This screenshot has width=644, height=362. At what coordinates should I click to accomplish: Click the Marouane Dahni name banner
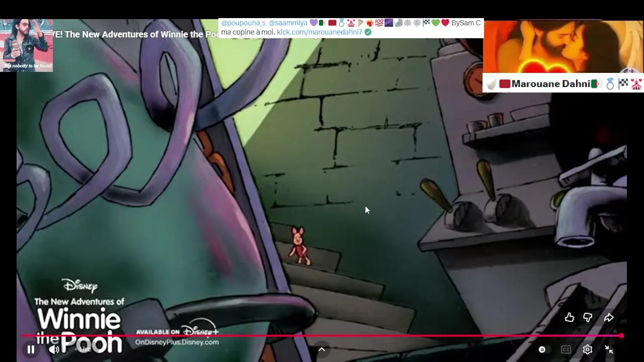tap(563, 83)
